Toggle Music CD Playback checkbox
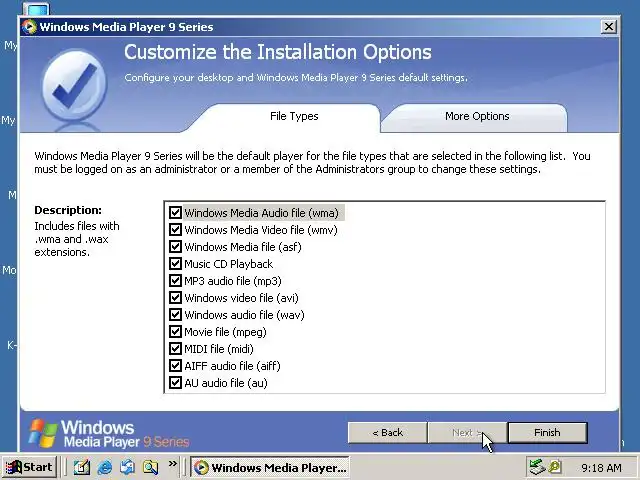This screenshot has width=640, height=480. [x=175, y=264]
